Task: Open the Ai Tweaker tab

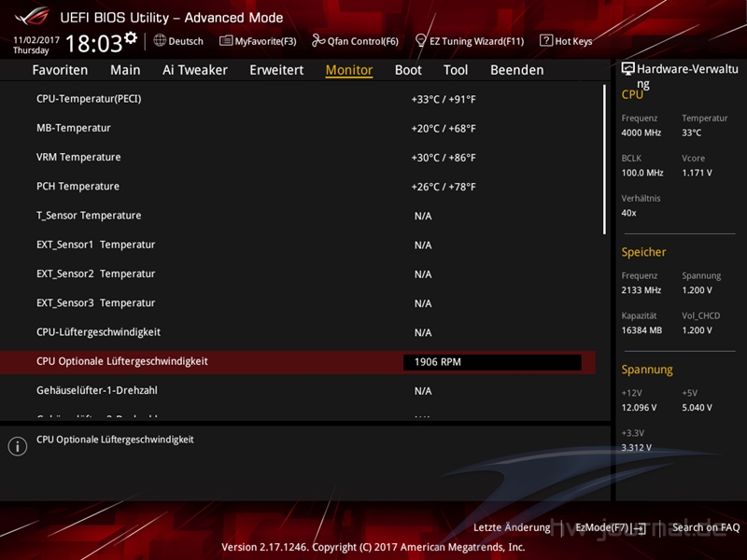Action: pos(195,70)
